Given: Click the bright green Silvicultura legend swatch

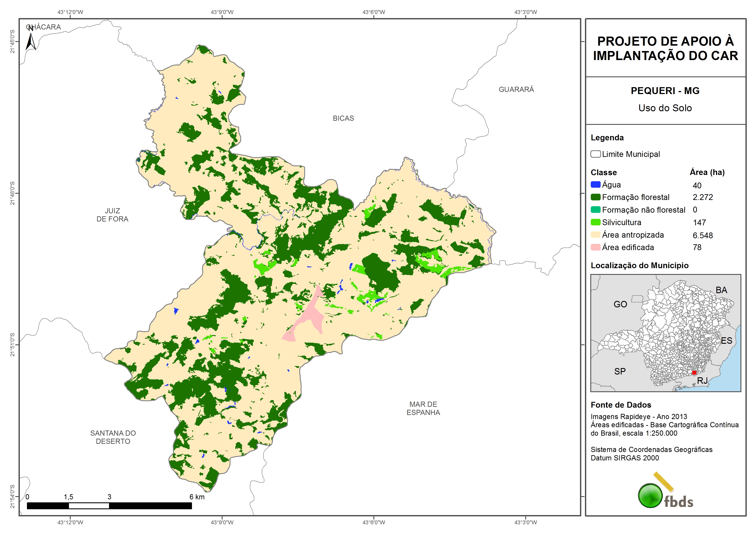Looking at the screenshot, I should tap(595, 222).
